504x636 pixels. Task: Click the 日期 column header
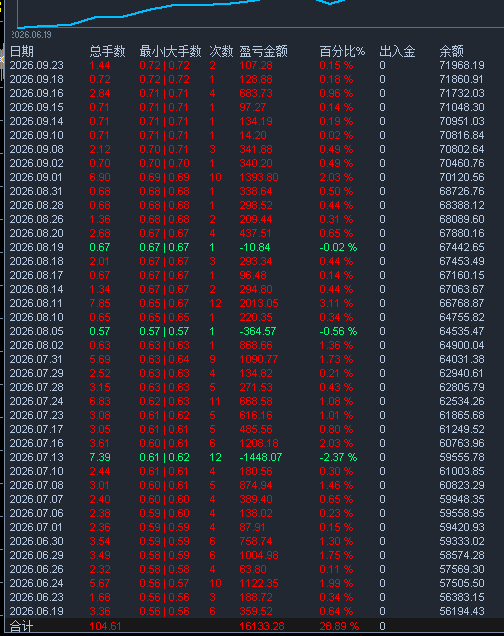(21, 51)
